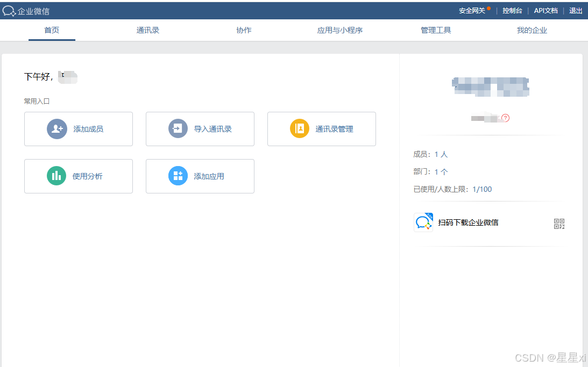Click the 导入通讯录 text label

click(x=212, y=129)
